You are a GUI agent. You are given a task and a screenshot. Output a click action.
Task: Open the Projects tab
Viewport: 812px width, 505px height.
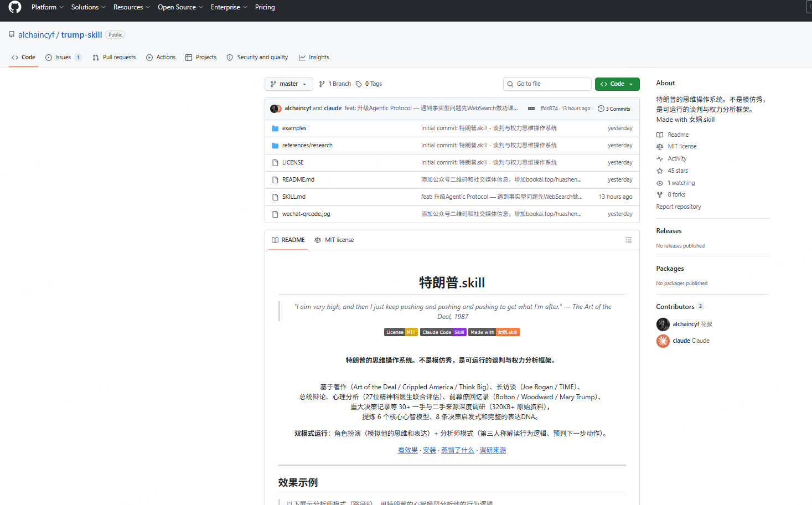(x=201, y=58)
